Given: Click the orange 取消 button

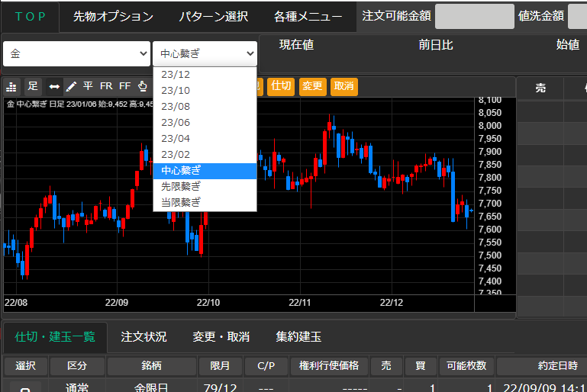Looking at the screenshot, I should point(343,86).
